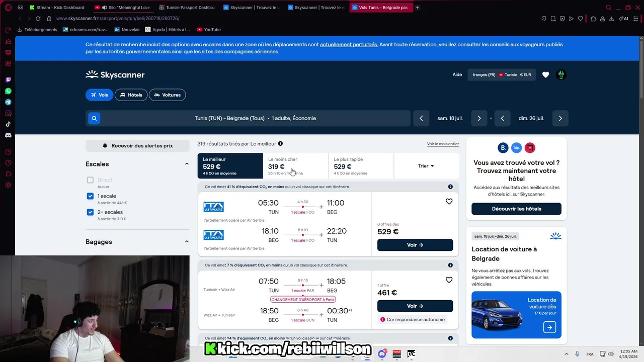The height and width of the screenshot is (362, 644).
Task: Click Découvrir les hôtels button
Action: [516, 209]
